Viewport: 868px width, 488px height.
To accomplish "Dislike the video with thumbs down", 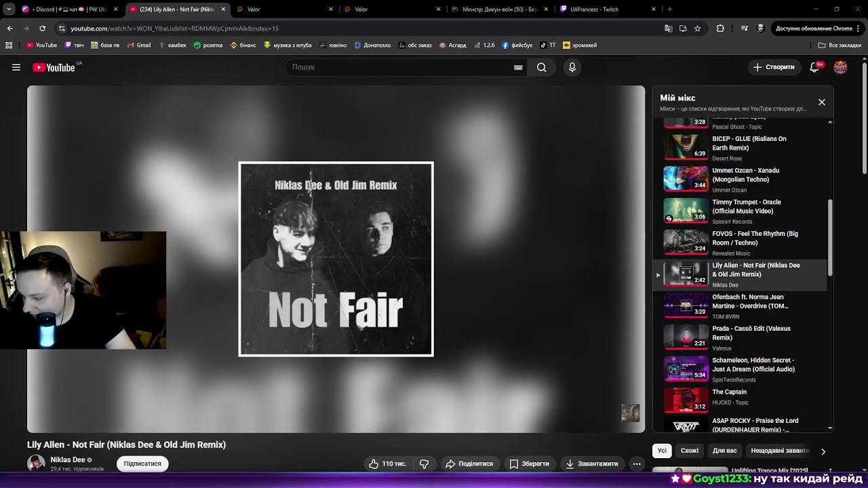I will click(x=424, y=464).
